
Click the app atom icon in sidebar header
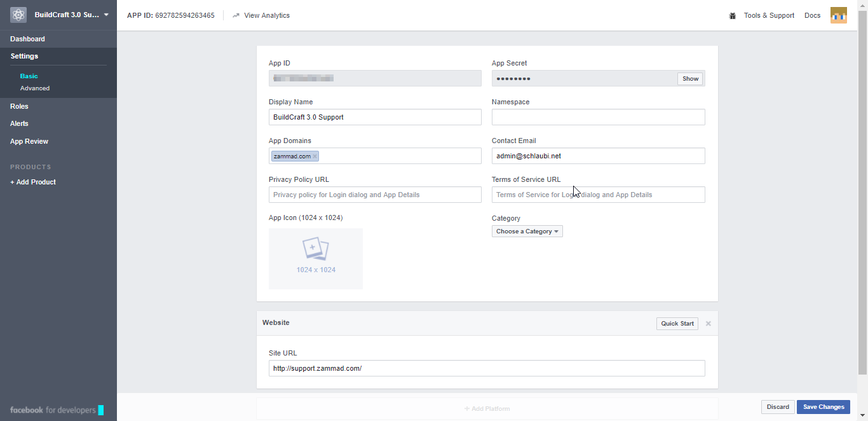[x=18, y=15]
